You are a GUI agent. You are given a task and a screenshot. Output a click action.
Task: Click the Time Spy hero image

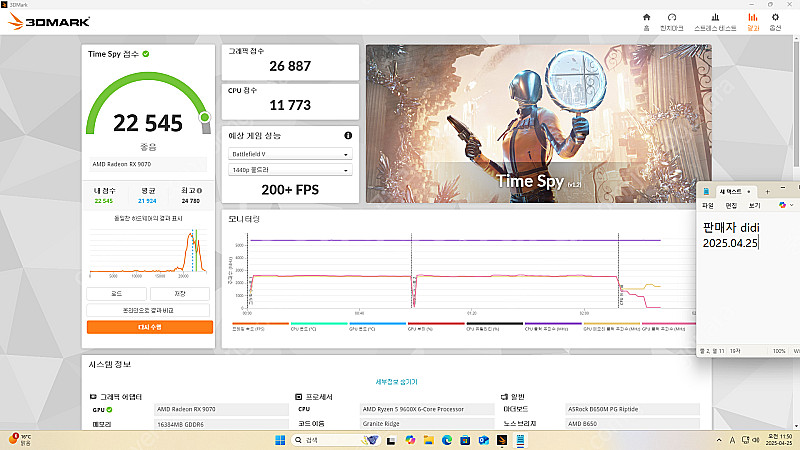538,123
